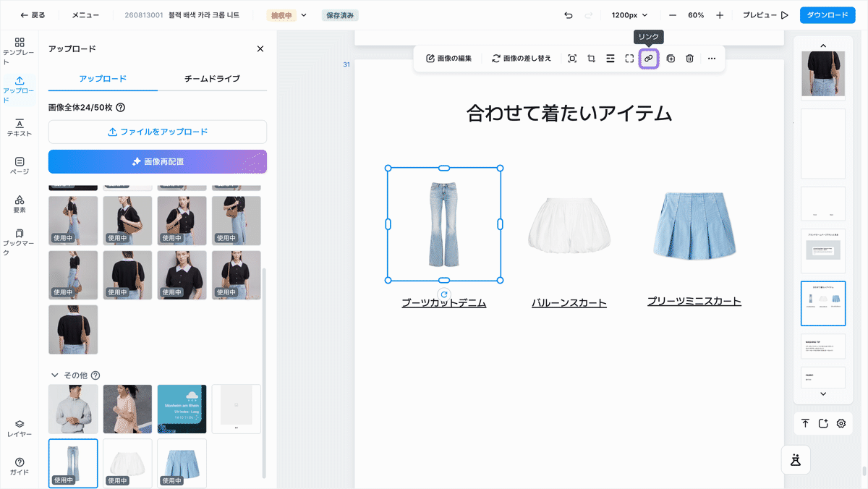Click the 画像の差し替え button
Viewport: 868px width, 489px height.
tap(521, 59)
